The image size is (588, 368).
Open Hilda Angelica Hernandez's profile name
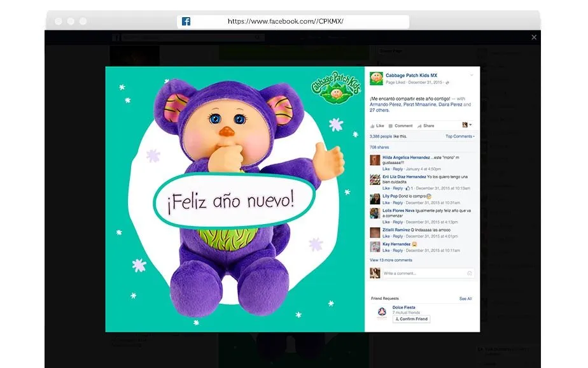406,157
